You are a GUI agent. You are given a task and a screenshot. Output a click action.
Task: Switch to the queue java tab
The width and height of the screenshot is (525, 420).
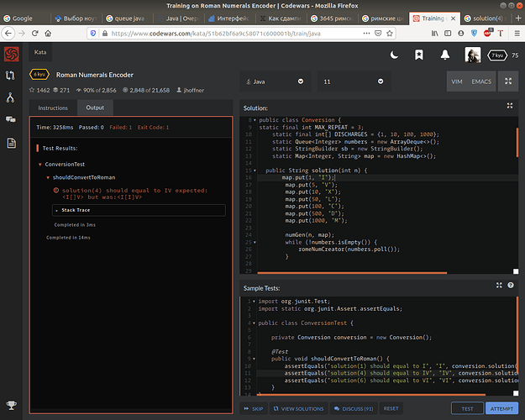[x=127, y=18]
